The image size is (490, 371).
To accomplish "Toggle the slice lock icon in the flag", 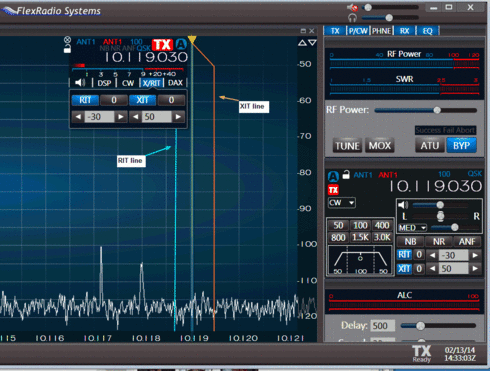I will coord(67,49).
